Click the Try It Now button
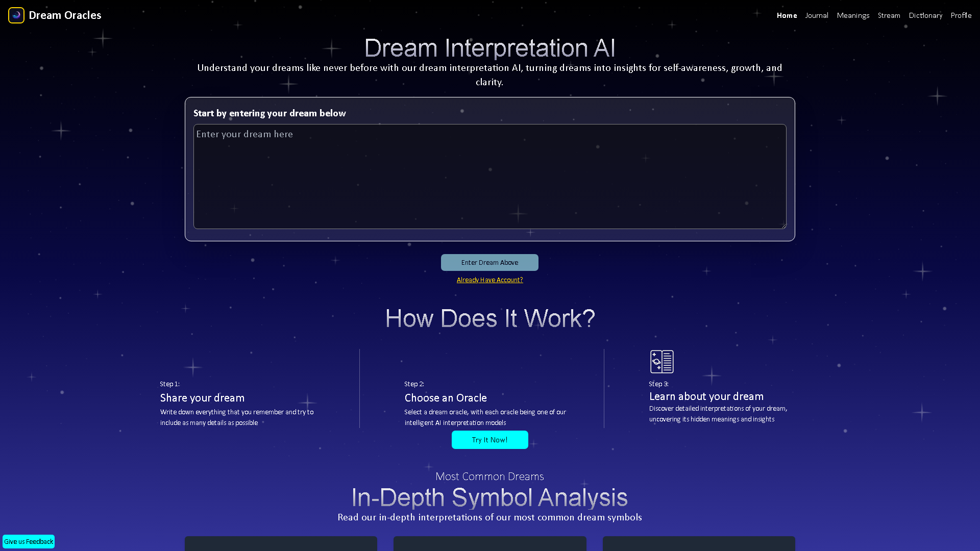980x551 pixels. 489,439
